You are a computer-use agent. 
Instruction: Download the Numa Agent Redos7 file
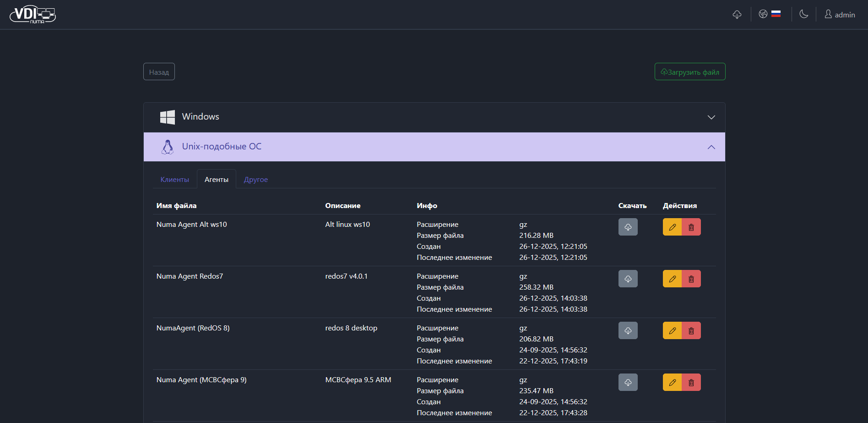point(628,279)
